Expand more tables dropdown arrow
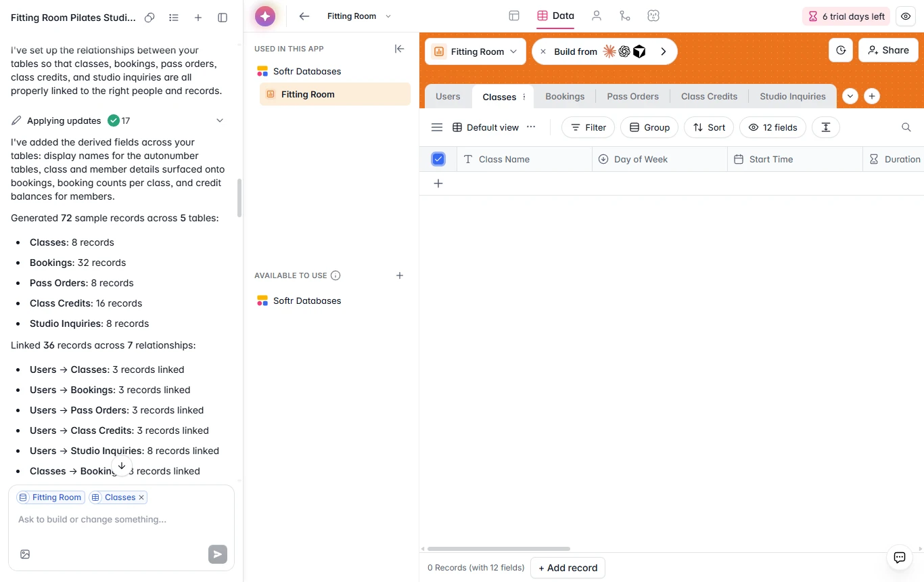The image size is (924, 582). pyautogui.click(x=850, y=96)
